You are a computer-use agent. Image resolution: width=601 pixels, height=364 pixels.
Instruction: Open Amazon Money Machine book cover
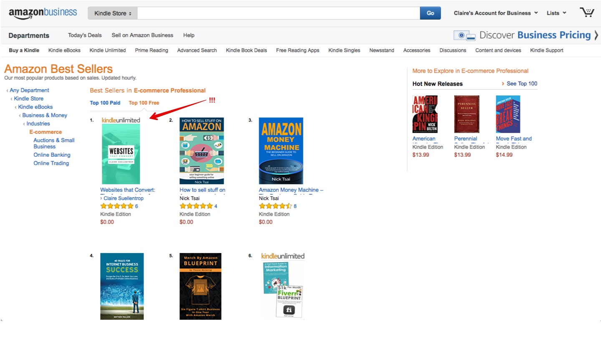point(281,151)
